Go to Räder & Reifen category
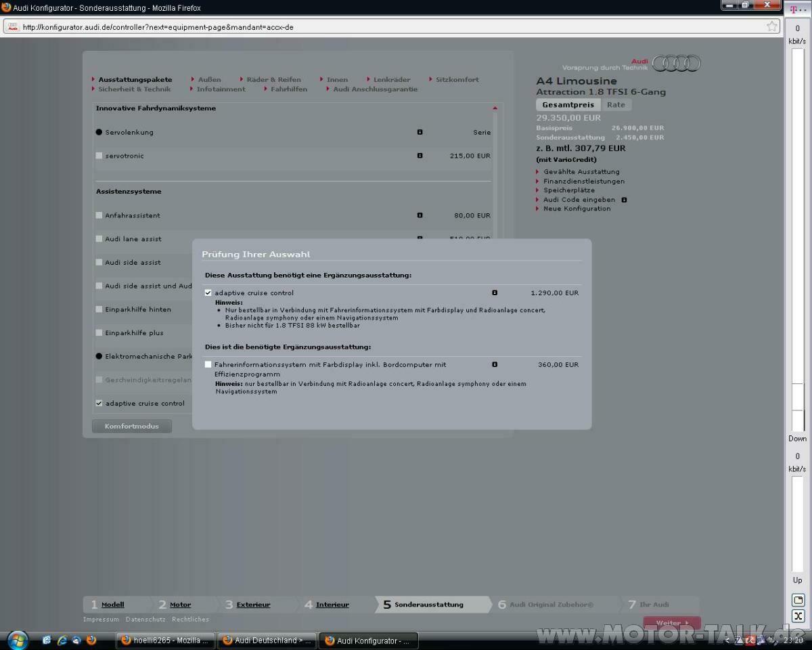This screenshot has width=812, height=650. point(273,79)
